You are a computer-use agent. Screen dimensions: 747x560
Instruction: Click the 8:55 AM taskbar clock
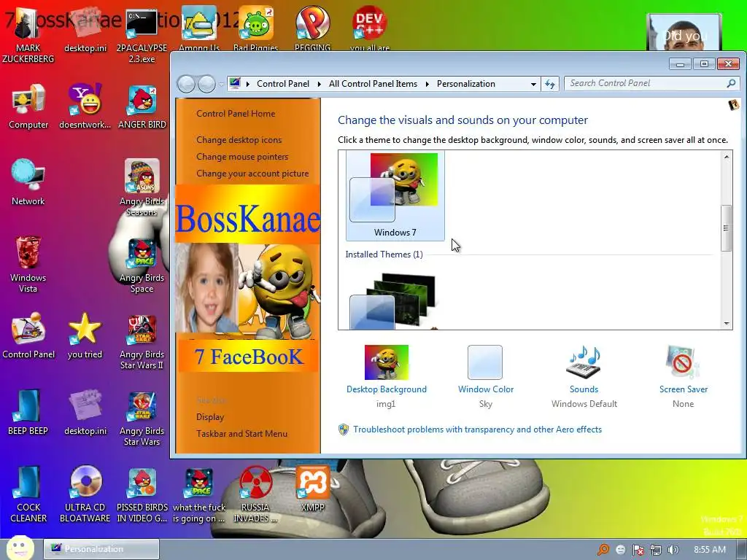click(x=710, y=550)
